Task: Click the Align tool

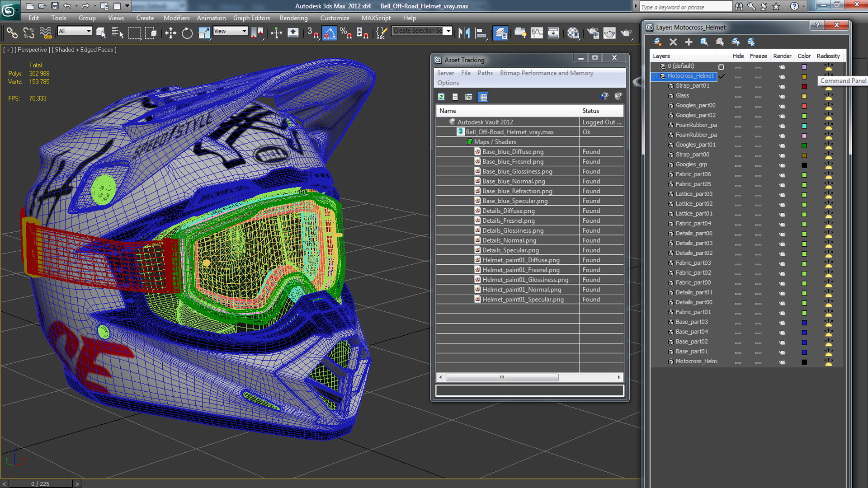Action: click(x=481, y=33)
